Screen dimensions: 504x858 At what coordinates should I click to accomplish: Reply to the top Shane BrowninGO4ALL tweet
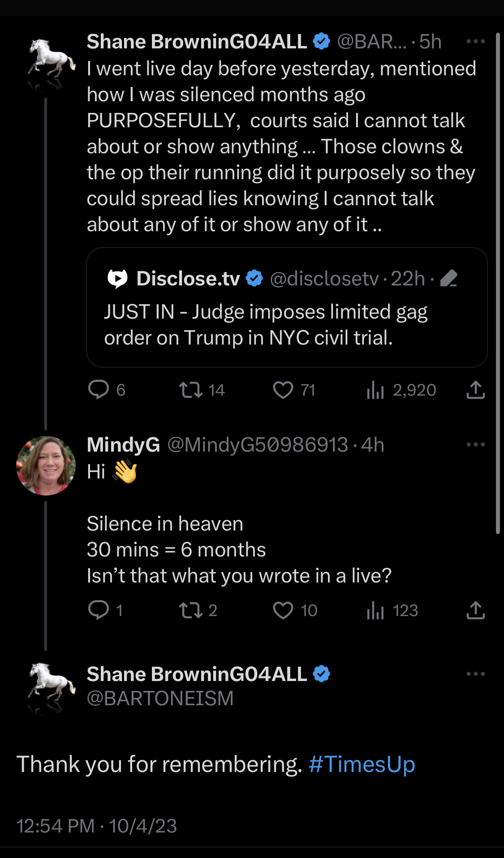[x=99, y=390]
